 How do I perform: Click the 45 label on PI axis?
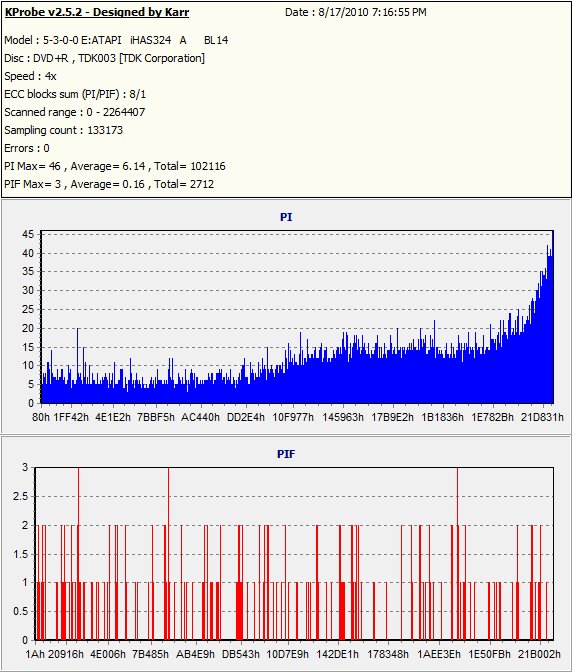[28, 234]
